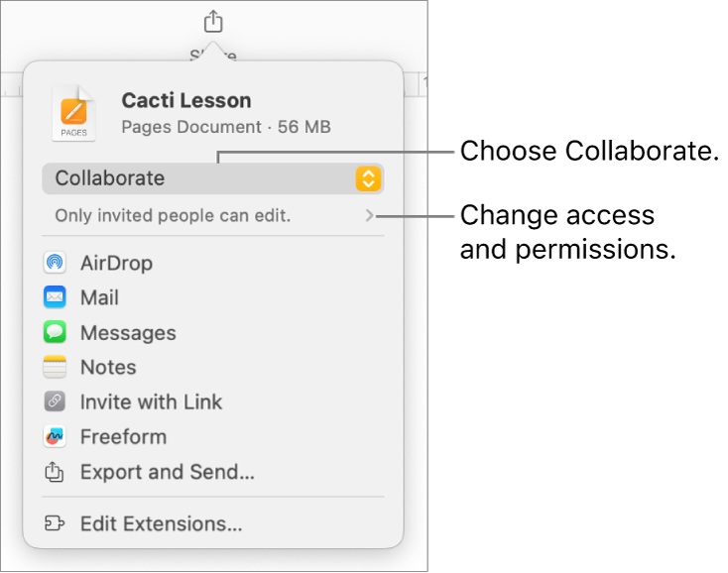
Task: Click the orange Collaborate menu arrows
Action: 368,179
